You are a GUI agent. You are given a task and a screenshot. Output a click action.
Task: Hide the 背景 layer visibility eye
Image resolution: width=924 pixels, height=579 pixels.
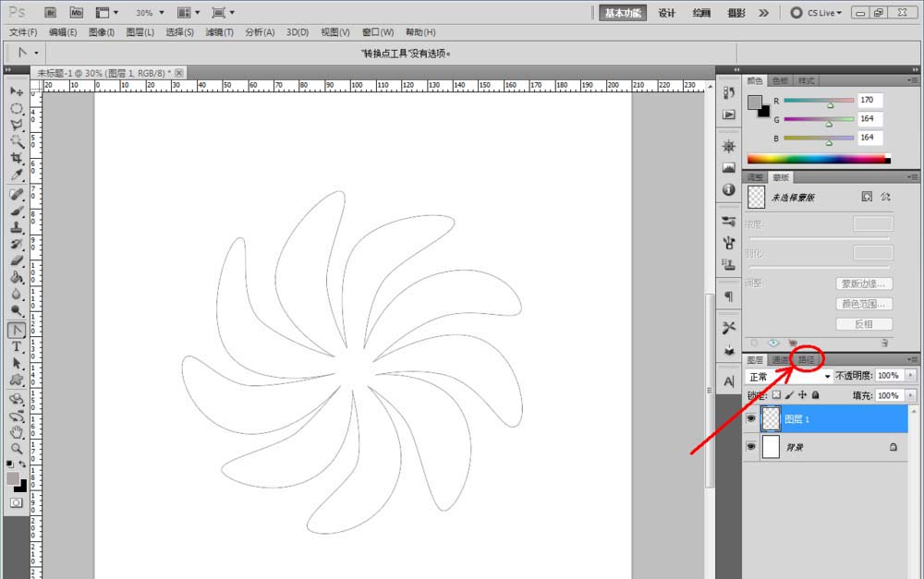pyautogui.click(x=750, y=446)
